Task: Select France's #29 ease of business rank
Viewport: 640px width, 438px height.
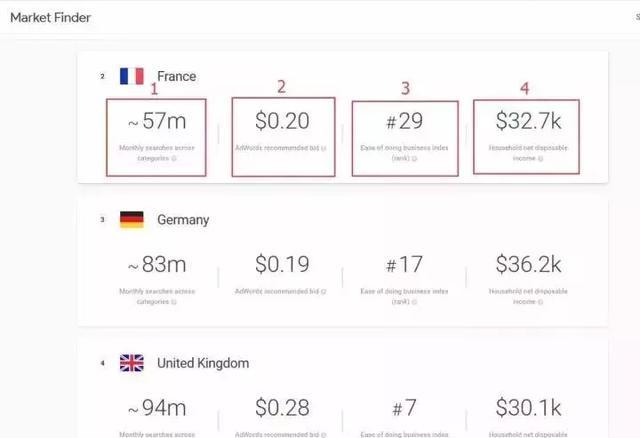Action: 404,121
